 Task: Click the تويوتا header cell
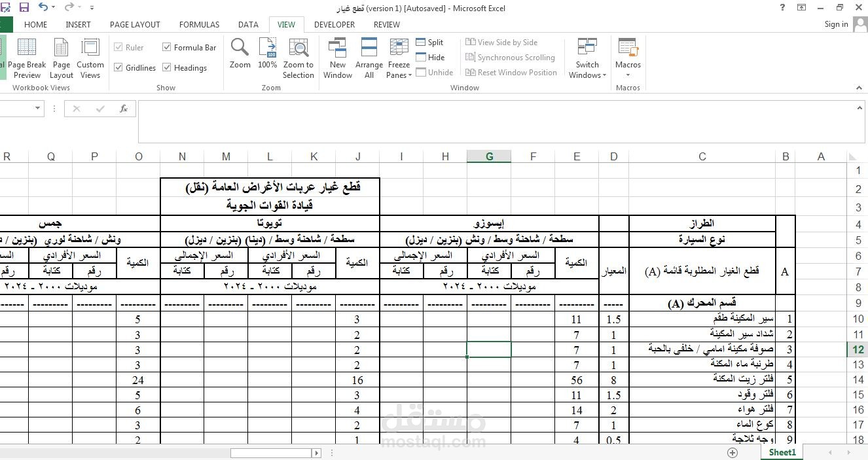pyautogui.click(x=270, y=223)
